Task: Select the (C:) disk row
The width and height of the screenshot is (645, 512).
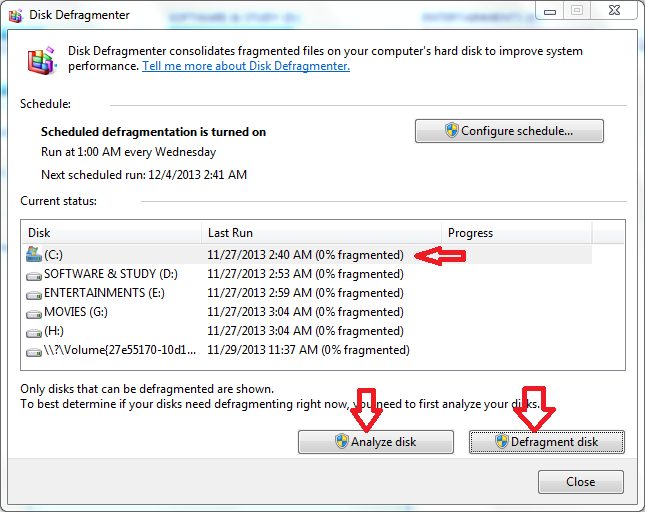Action: (308, 255)
